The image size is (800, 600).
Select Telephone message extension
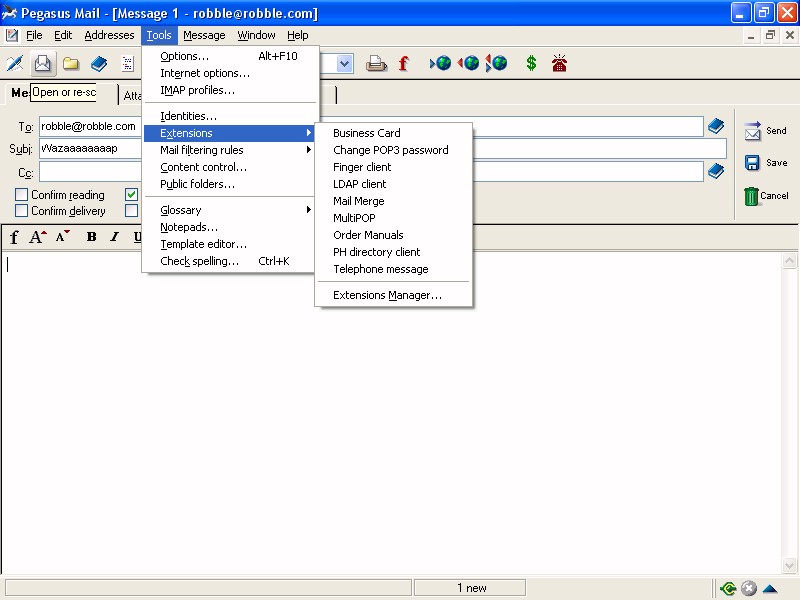[393, 269]
